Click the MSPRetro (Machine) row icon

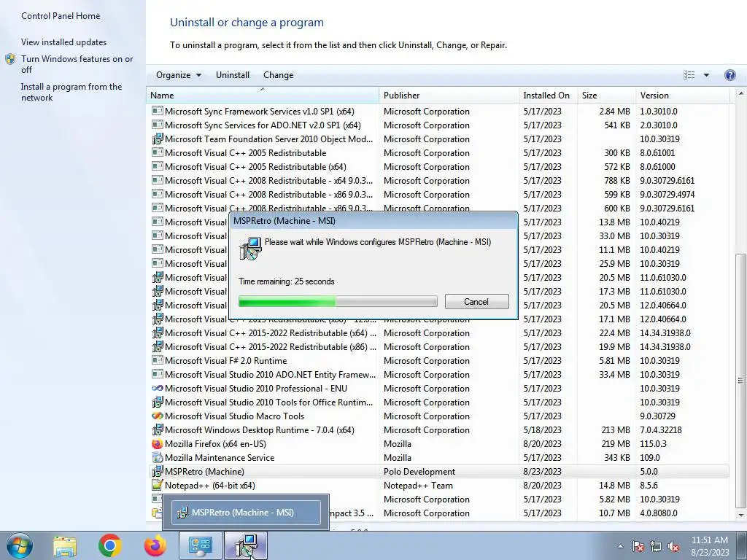(x=158, y=472)
